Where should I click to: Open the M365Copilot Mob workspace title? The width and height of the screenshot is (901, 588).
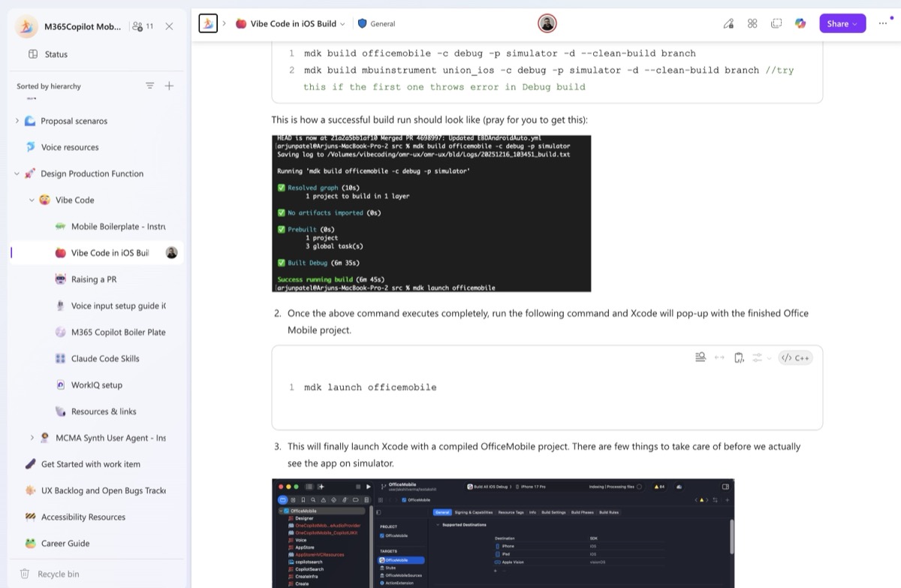click(x=82, y=26)
